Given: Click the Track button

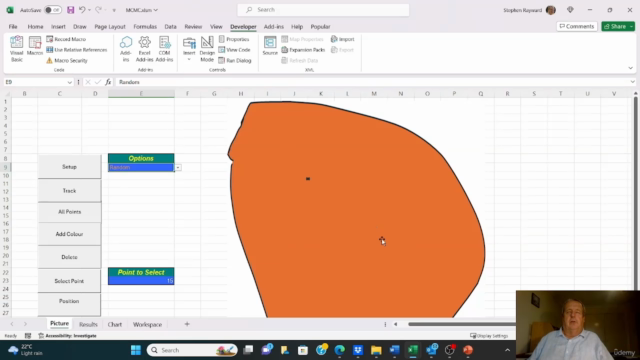Looking at the screenshot, I should click(x=69, y=191).
